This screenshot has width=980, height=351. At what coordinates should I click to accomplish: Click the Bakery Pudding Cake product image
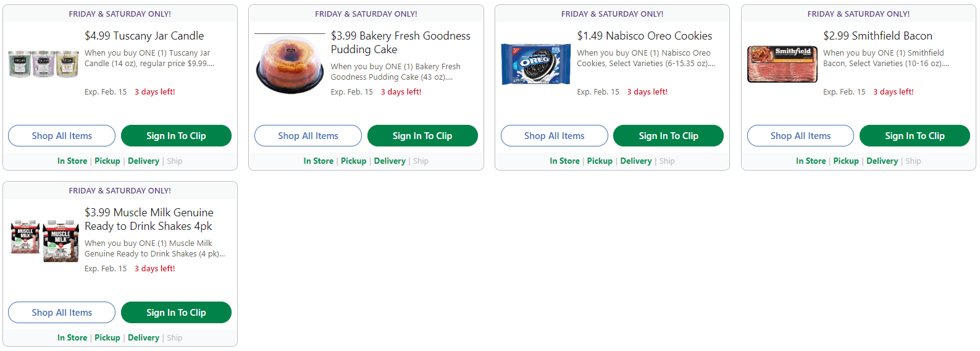[290, 65]
